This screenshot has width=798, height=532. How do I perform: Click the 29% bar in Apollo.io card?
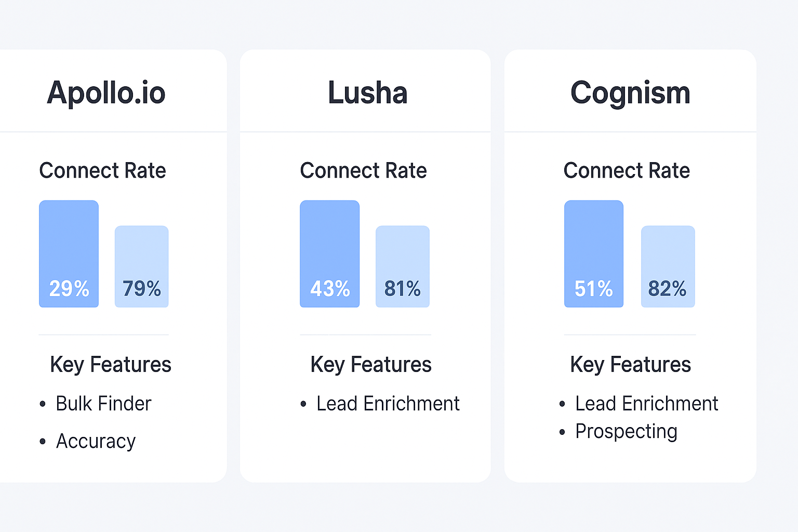click(x=69, y=254)
